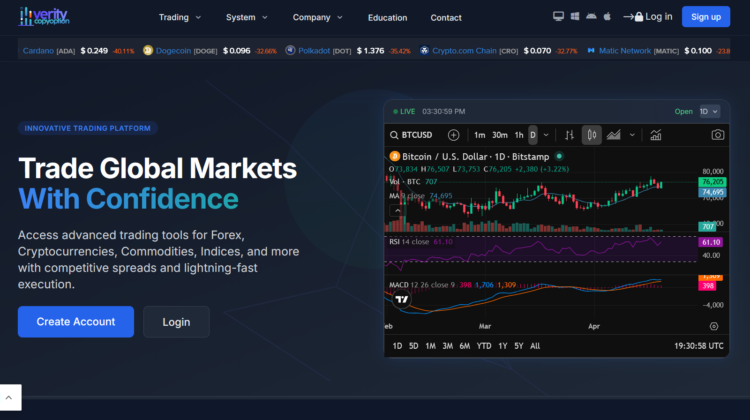Screen dimensions: 750x420
Task: Expand the Company navigation dropdown
Action: [317, 17]
